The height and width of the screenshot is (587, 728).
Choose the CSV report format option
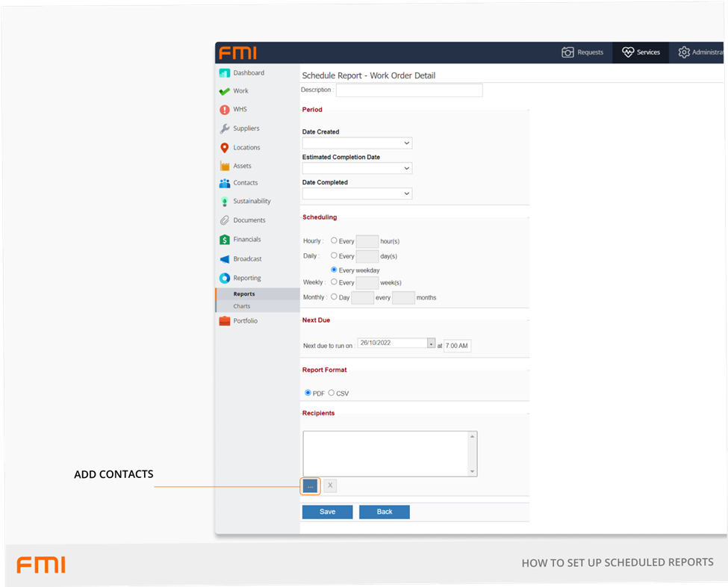point(332,393)
